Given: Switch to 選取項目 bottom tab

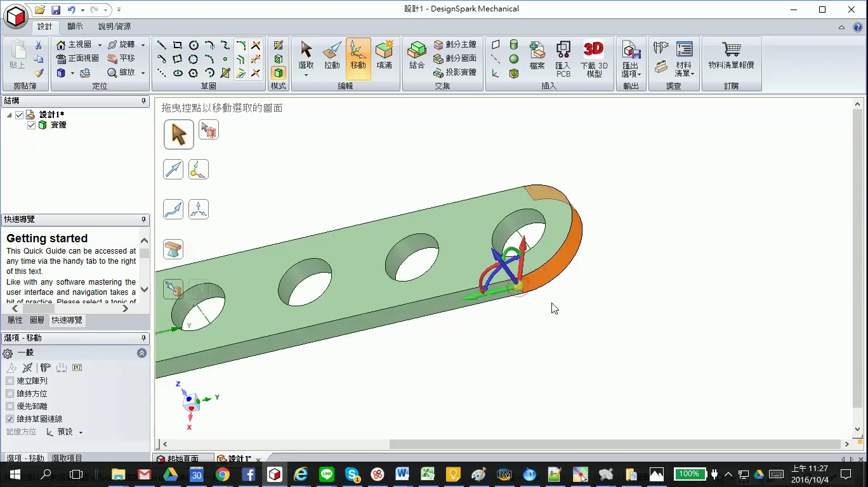Looking at the screenshot, I should coord(67,458).
